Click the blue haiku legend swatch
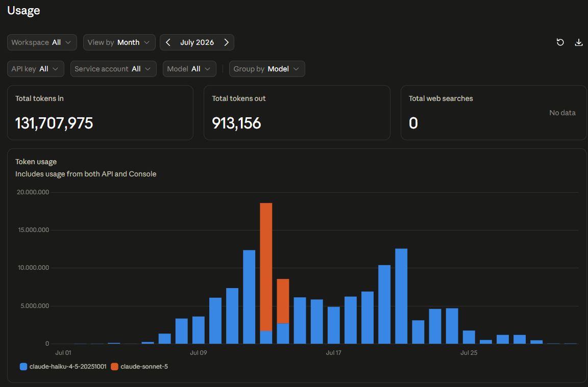588x387 pixels. (x=23, y=367)
